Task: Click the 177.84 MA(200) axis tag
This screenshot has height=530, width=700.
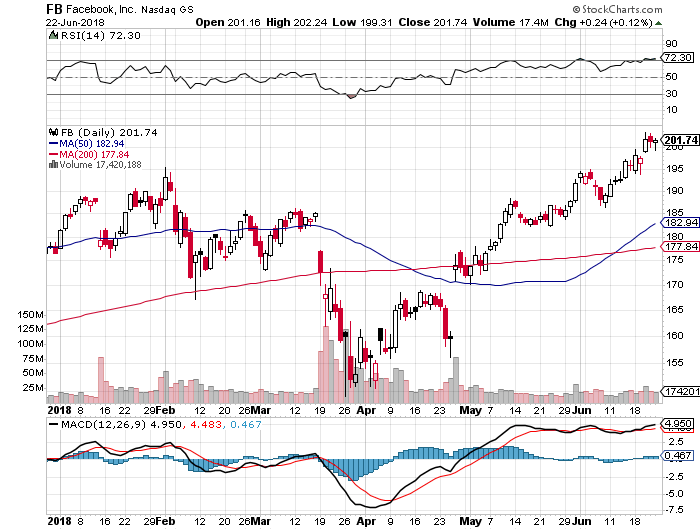Action: point(680,246)
